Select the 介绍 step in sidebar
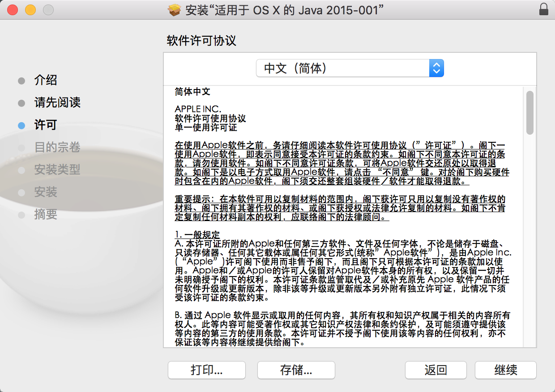This screenshot has height=392, width=555. tap(46, 81)
